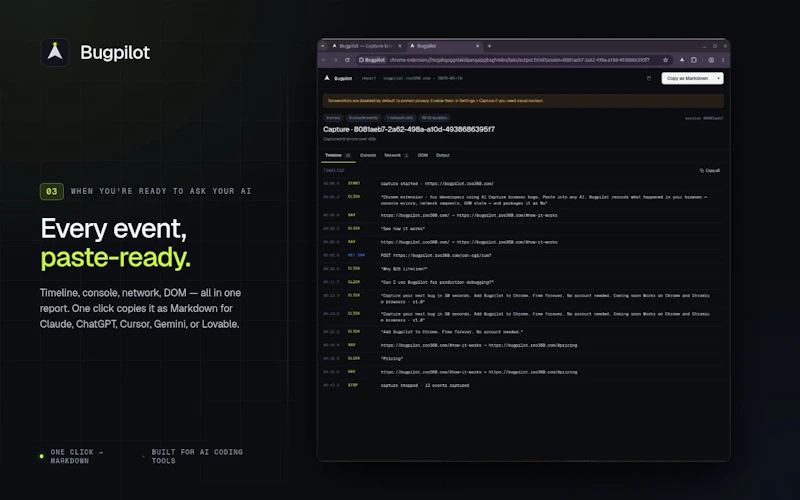
Task: Open the Extensions puzzle icon
Action: click(694, 60)
